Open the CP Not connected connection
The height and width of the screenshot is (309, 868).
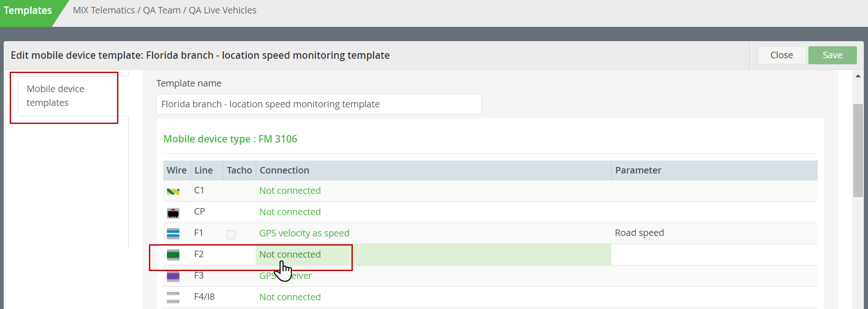coord(289,212)
